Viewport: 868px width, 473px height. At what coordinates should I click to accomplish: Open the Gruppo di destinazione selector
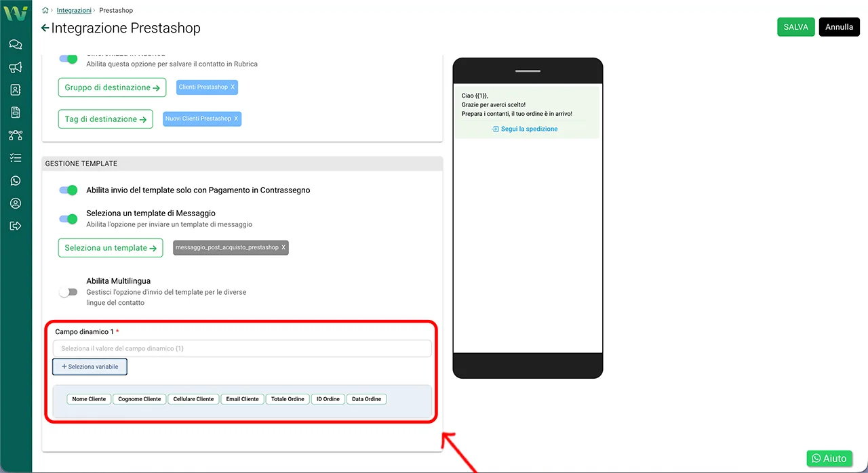(x=112, y=87)
